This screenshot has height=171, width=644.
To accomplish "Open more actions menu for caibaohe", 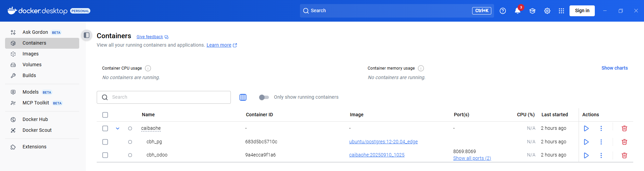I will tap(601, 128).
